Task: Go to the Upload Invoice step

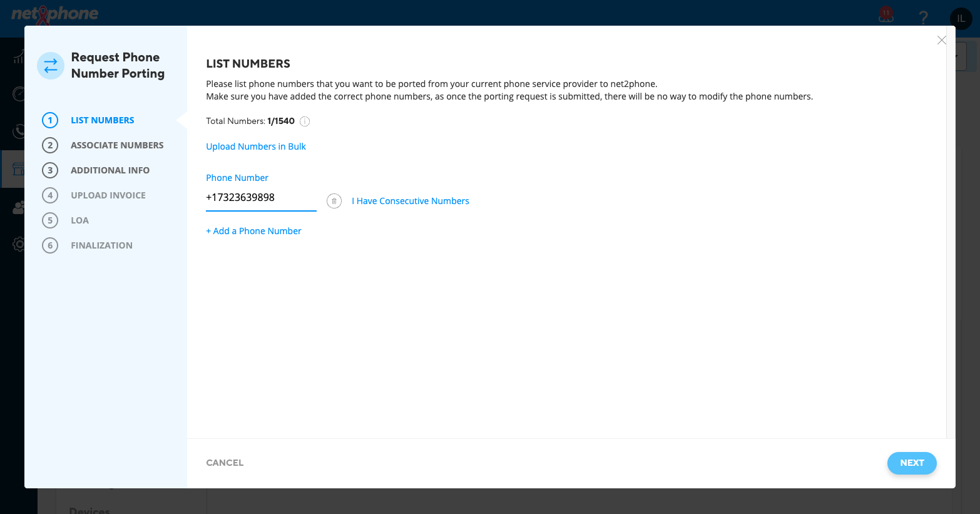Action: (x=94, y=195)
